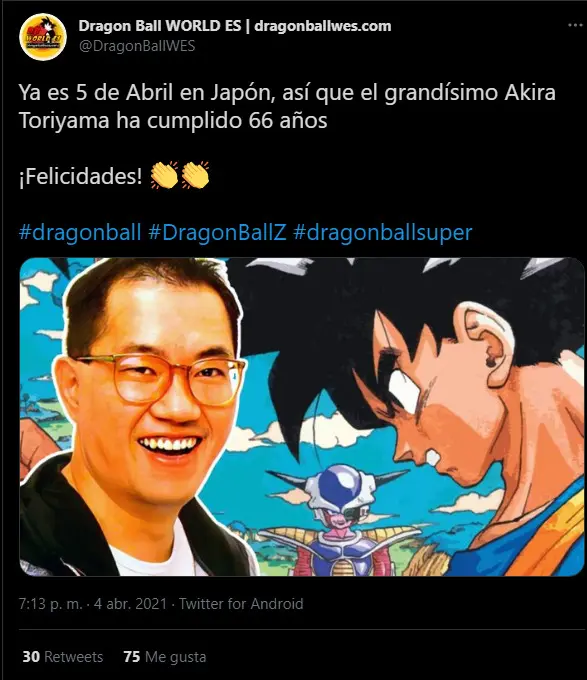Open the #dragonballsuper hashtag
This screenshot has height=680, width=587.
point(382,232)
